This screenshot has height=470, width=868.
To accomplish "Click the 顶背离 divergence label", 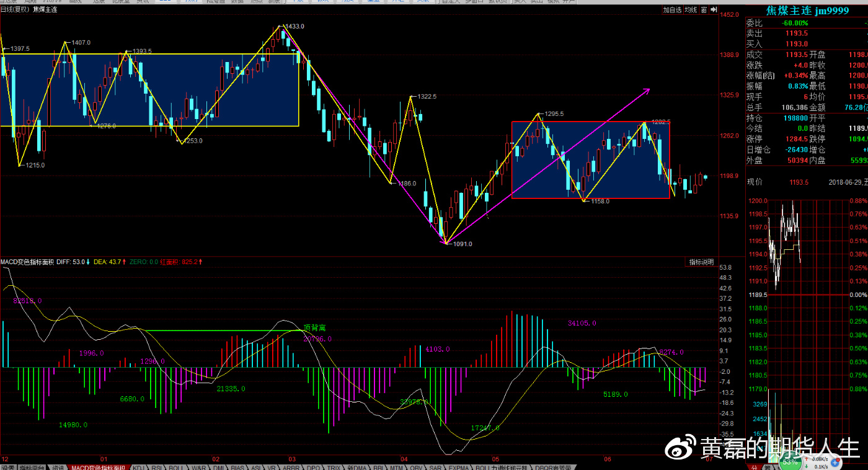I will [315, 327].
